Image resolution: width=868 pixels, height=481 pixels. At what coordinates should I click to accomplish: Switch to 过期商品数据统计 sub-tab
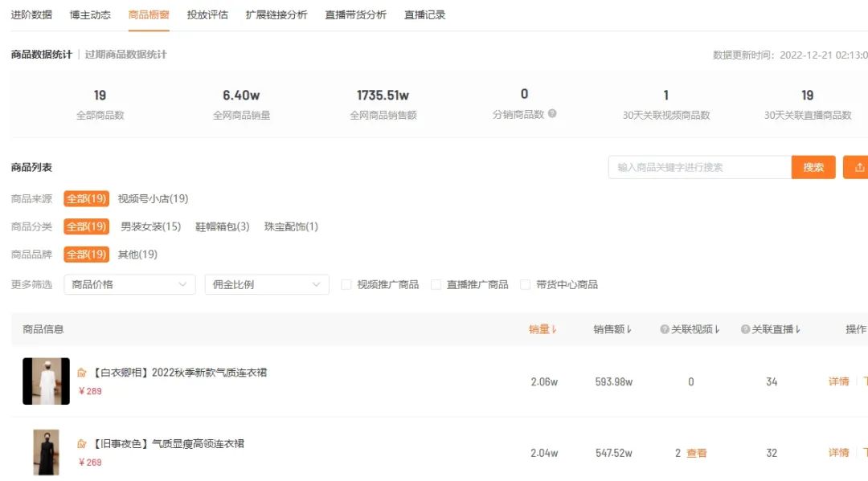tap(125, 54)
